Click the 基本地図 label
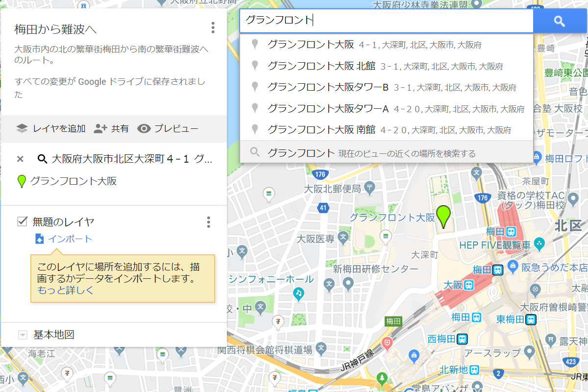This screenshot has width=588, height=392. click(x=54, y=335)
